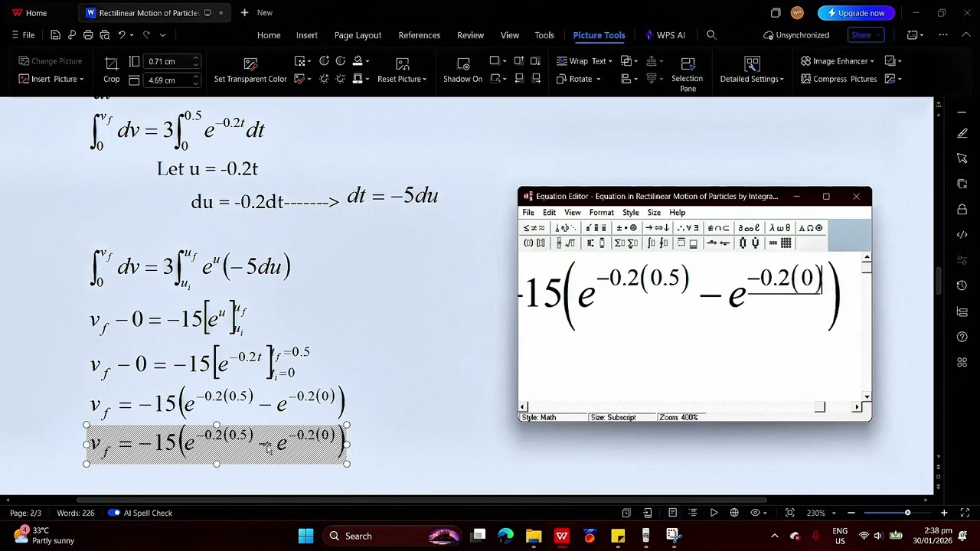Click the taskbar Search box
This screenshot has height=551, width=980.
click(x=390, y=536)
